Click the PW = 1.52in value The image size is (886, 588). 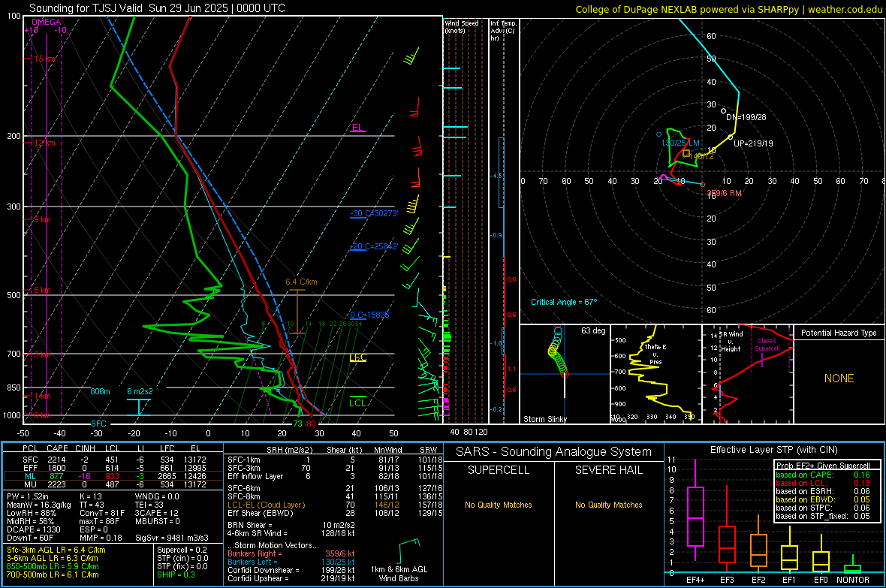pyautogui.click(x=31, y=496)
